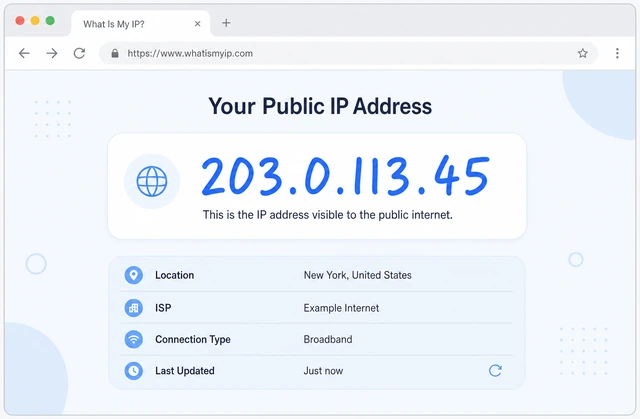This screenshot has width=640, height=419.
Task: Refresh IP details with the Last Updated refresh icon
Action: [x=495, y=370]
